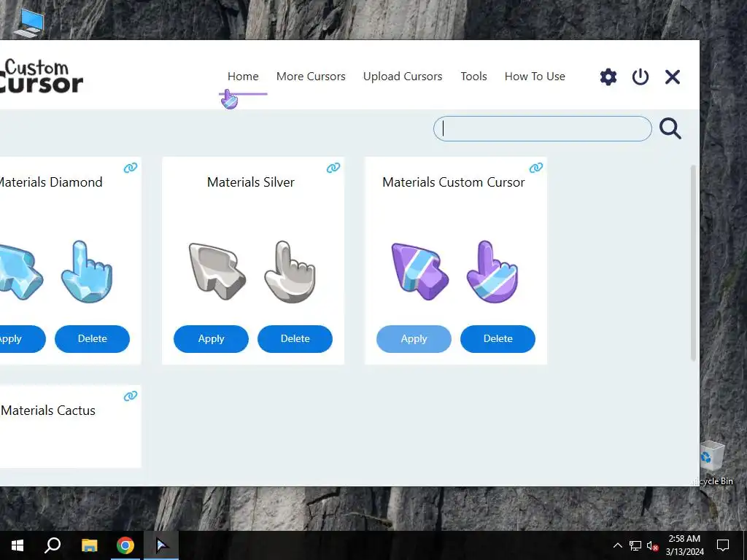
Task: Delete the Materials Diamond cursor
Action: pyautogui.click(x=92, y=339)
